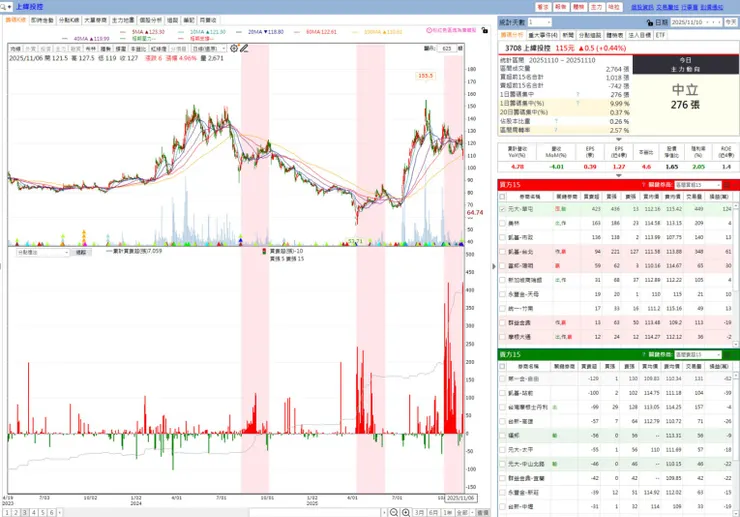
Task: Open the 關鍵券商 dropdown in 賣方15
Action: pos(698,354)
